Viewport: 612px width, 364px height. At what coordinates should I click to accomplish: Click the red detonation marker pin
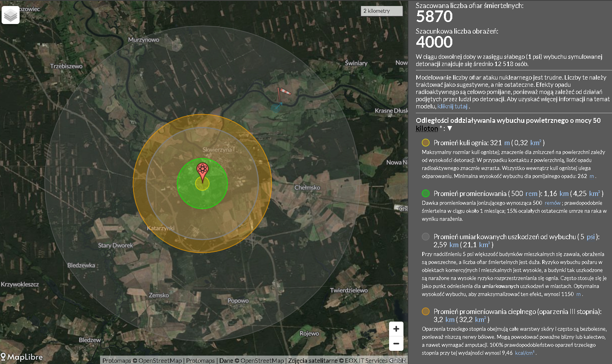pos(203,172)
